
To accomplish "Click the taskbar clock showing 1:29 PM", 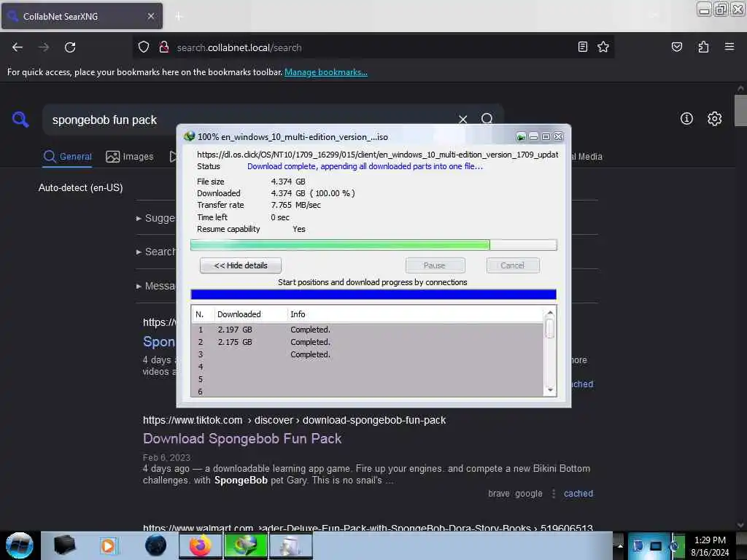I will tap(710, 546).
